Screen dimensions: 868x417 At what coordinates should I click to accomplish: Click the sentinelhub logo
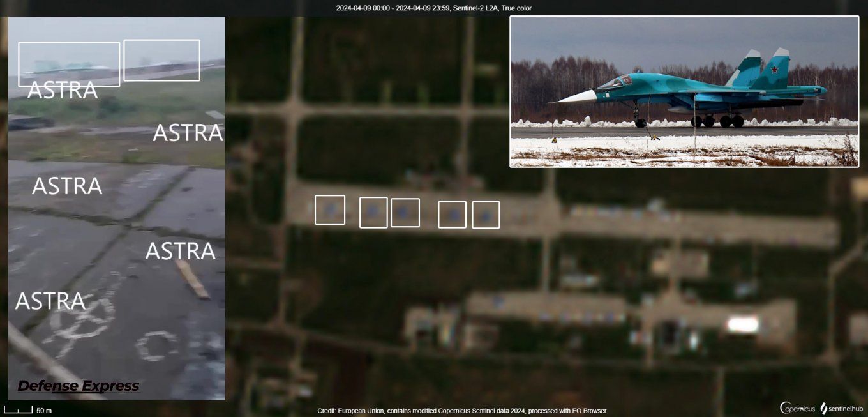(x=840, y=408)
